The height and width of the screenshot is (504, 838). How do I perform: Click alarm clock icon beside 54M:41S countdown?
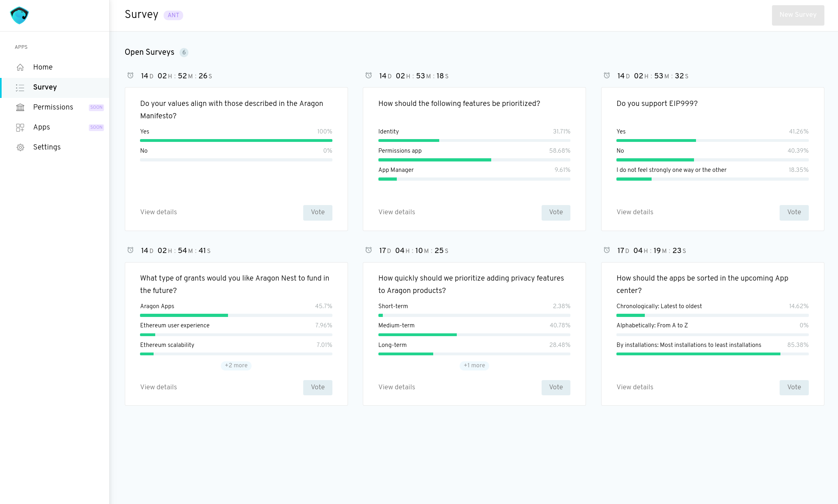pyautogui.click(x=130, y=250)
